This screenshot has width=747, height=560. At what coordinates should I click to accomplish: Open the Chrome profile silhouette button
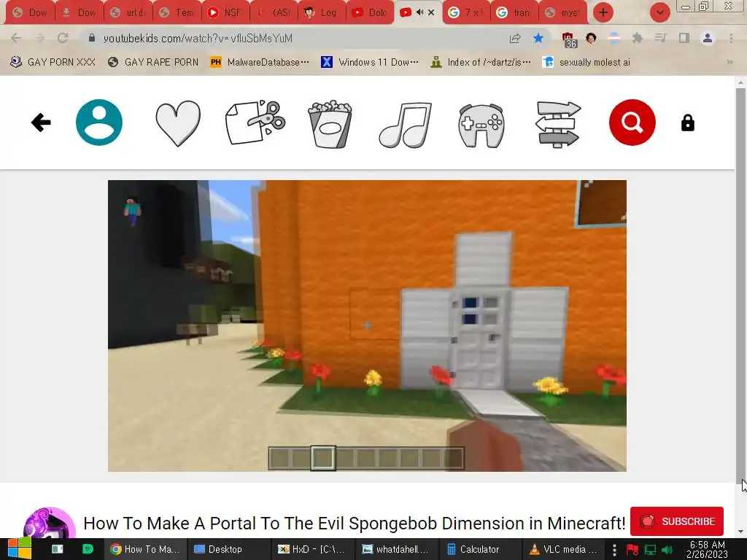pyautogui.click(x=708, y=38)
